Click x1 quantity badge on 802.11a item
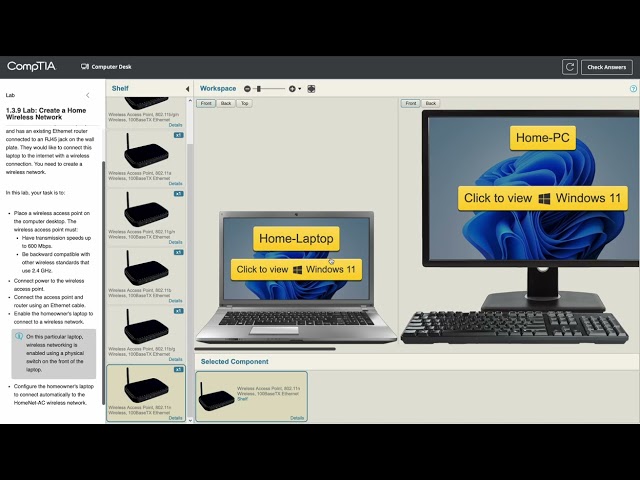Screen dimensions: 640x480 179,135
